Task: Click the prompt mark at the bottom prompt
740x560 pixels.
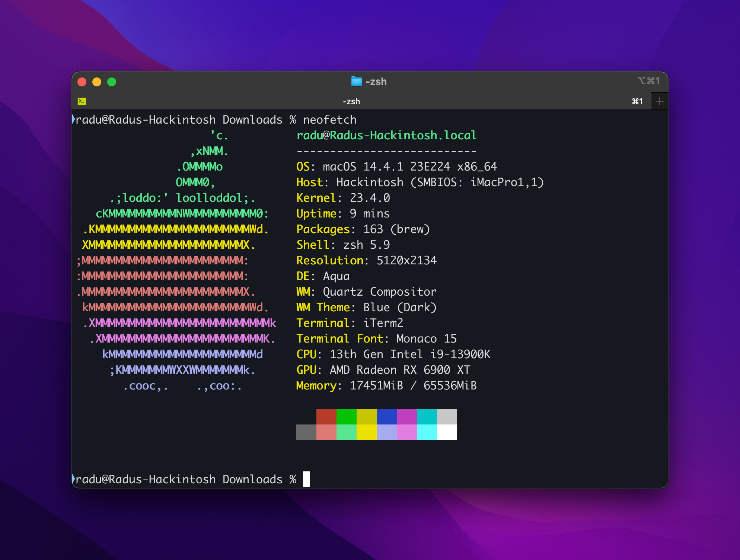Action: [73, 479]
